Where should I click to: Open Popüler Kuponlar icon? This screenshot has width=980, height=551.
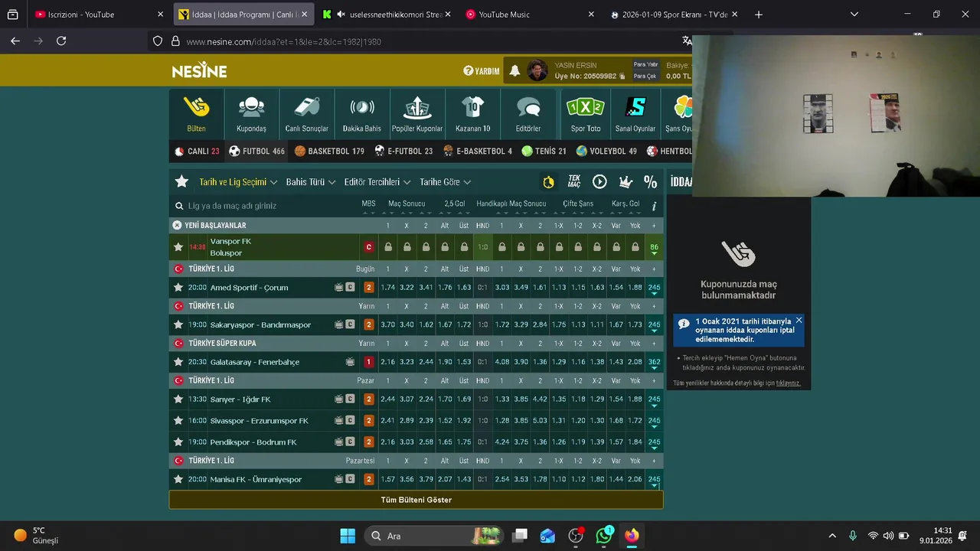[x=416, y=114]
